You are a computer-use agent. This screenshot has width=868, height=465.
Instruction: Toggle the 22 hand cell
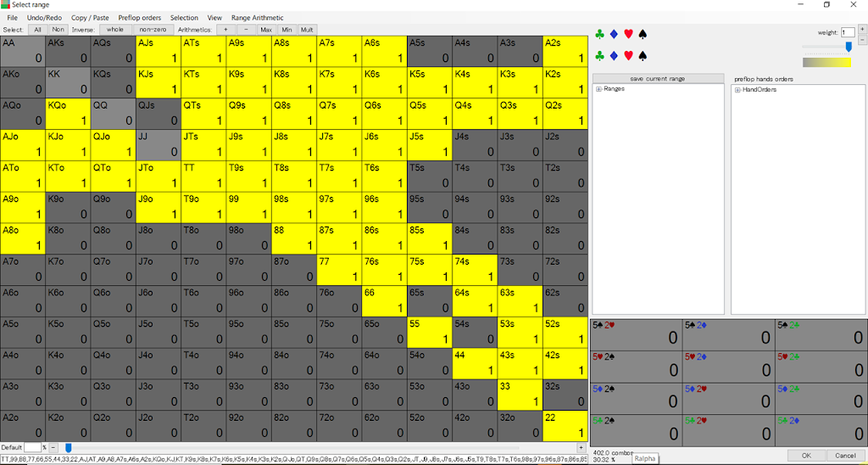[x=565, y=426]
